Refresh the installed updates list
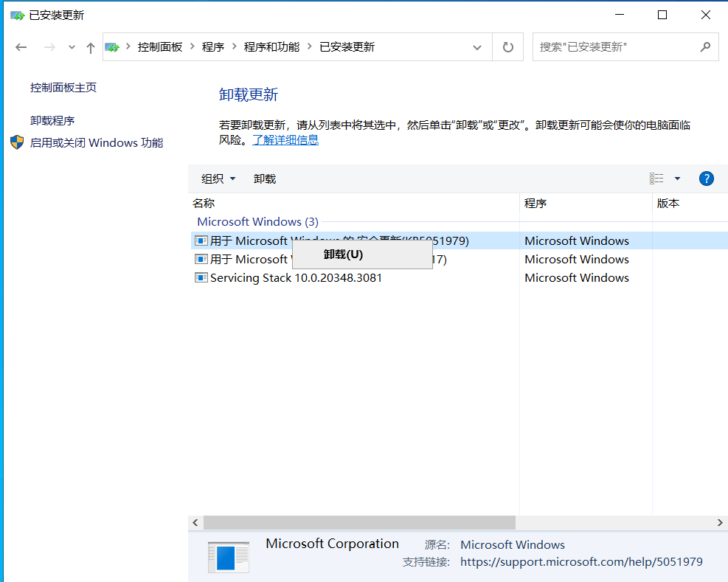The height and width of the screenshot is (582, 728). 508,47
